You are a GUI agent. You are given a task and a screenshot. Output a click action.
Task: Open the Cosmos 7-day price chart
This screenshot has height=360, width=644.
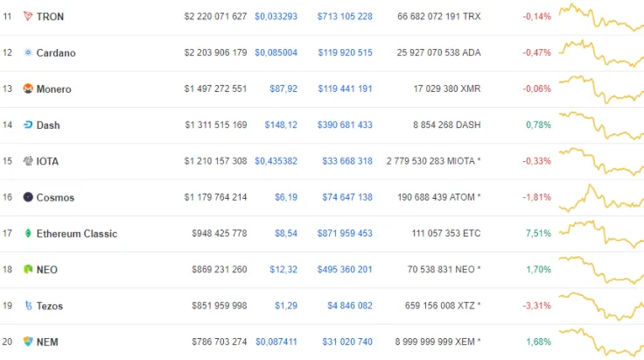pos(601,198)
